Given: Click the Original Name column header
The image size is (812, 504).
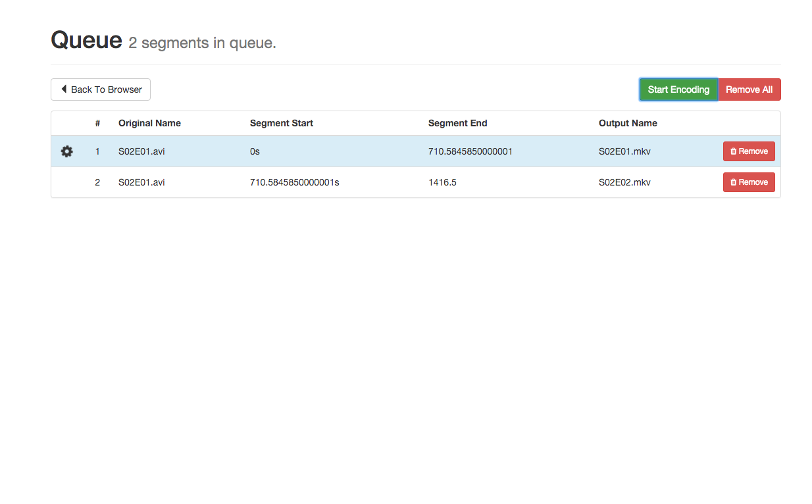Looking at the screenshot, I should click(149, 123).
